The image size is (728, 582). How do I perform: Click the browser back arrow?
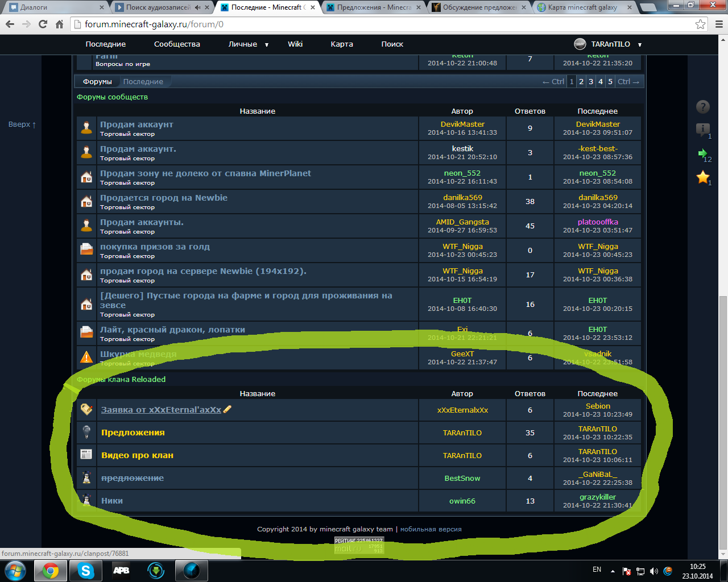tap(10, 24)
